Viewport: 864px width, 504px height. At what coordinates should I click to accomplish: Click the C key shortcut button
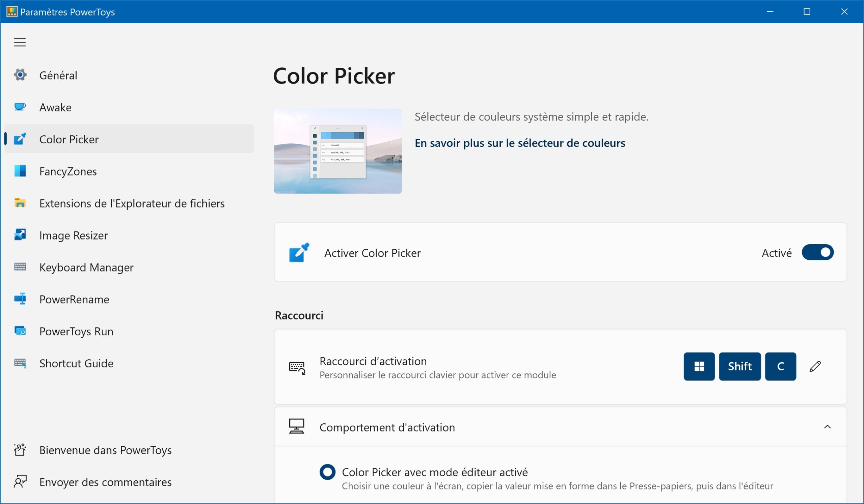click(x=781, y=366)
